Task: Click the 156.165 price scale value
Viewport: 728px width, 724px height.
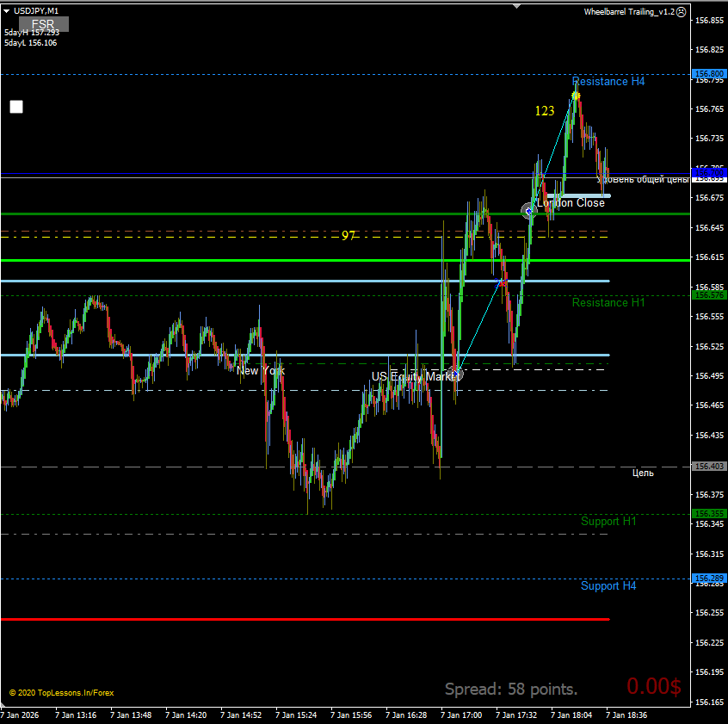Action: tap(709, 702)
